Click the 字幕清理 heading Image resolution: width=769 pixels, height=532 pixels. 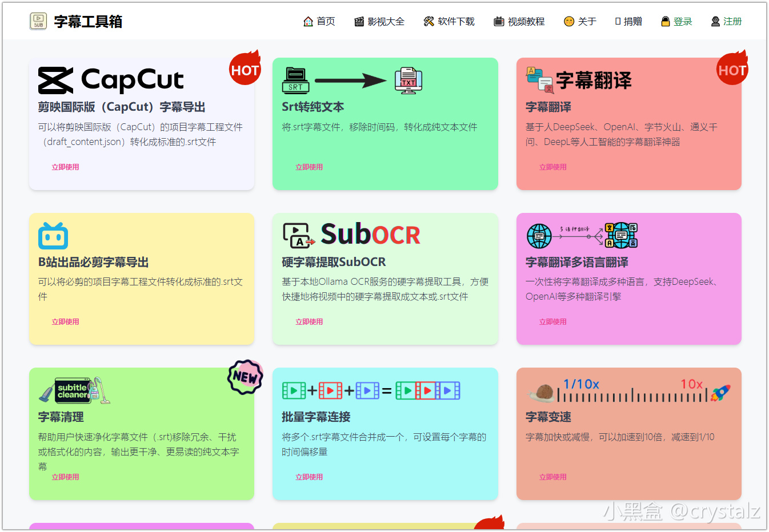61,417
